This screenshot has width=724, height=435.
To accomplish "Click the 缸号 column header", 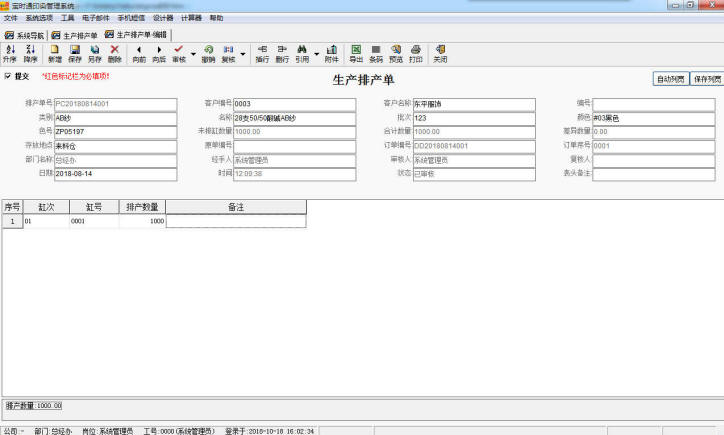I will 94,207.
